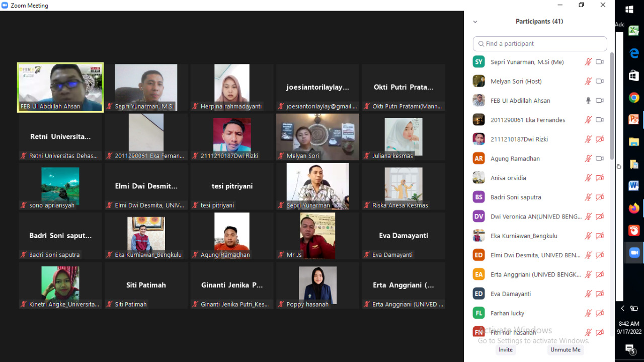Collapse the Participants panel using the chevron
The height and width of the screenshot is (362, 644).
click(475, 22)
